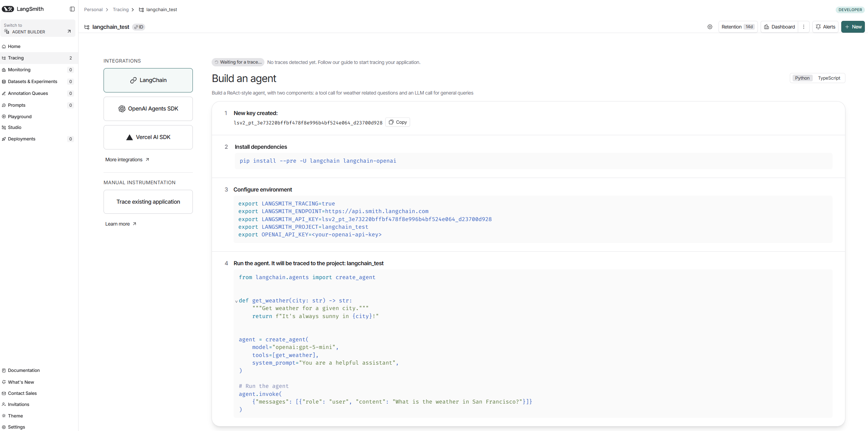This screenshot has width=868, height=431.
Task: Go to Datasets & Experiments
Action: [32, 82]
